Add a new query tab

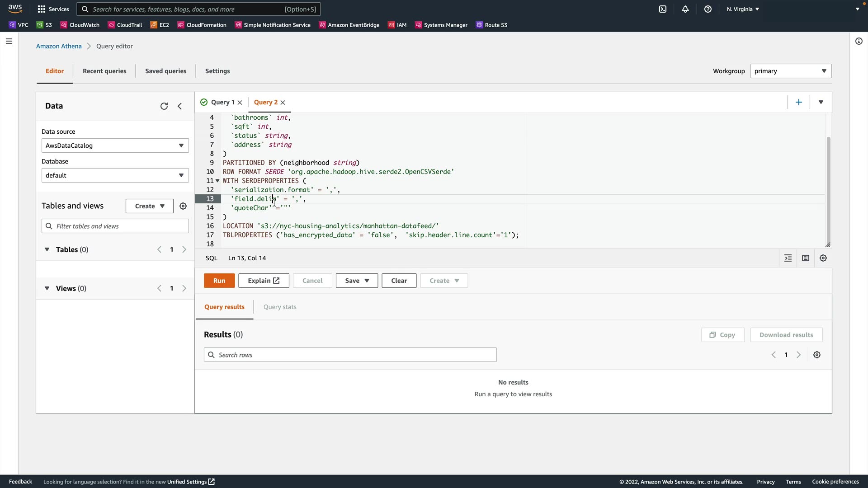coord(799,103)
